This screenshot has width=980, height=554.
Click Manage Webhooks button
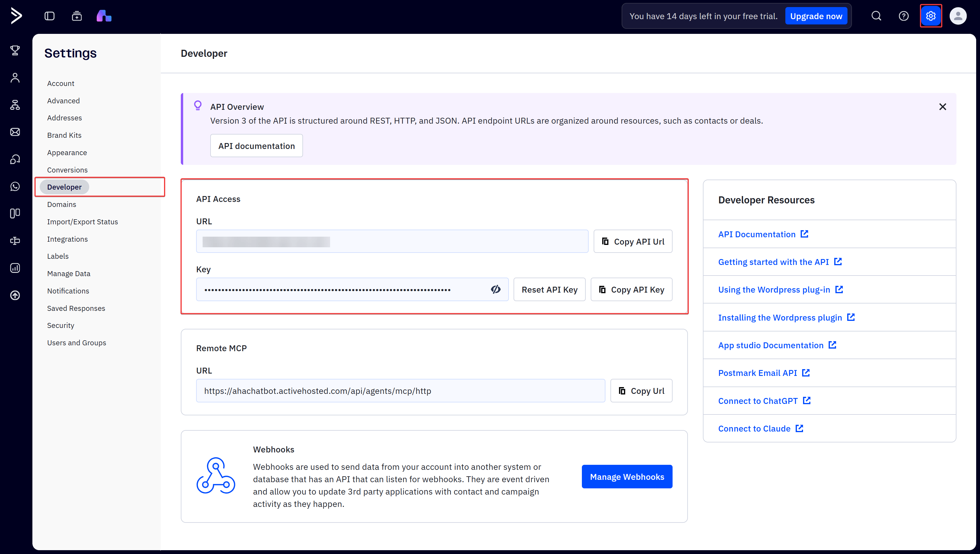tap(627, 477)
